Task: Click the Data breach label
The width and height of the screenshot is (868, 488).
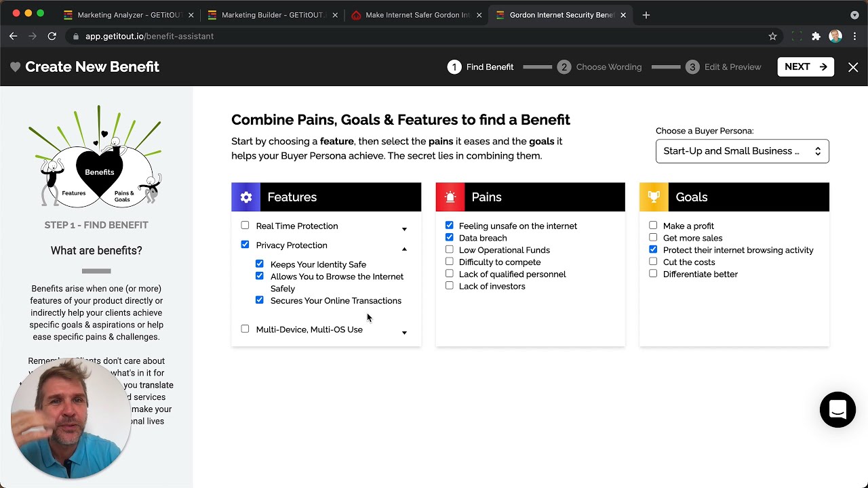Action: pyautogui.click(x=483, y=238)
